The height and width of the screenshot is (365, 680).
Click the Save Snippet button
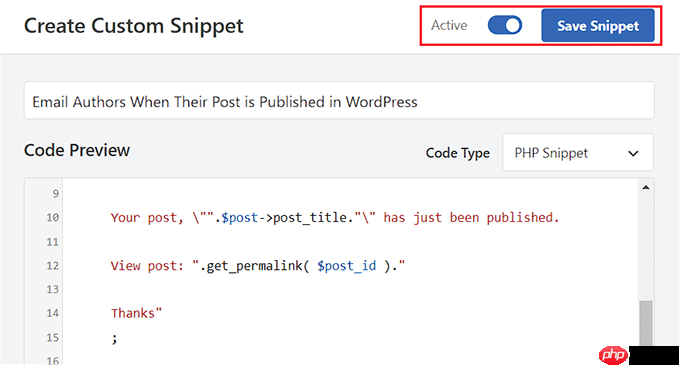click(x=598, y=26)
